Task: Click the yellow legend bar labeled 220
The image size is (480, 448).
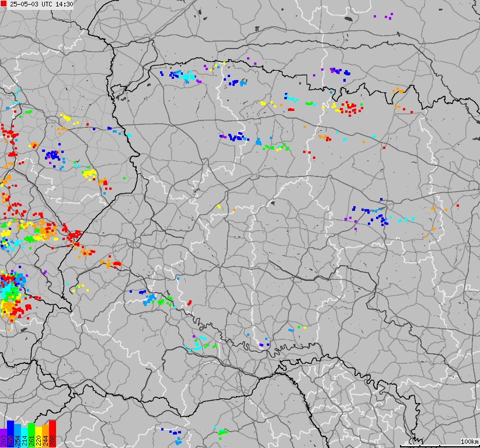Action: 39,437
